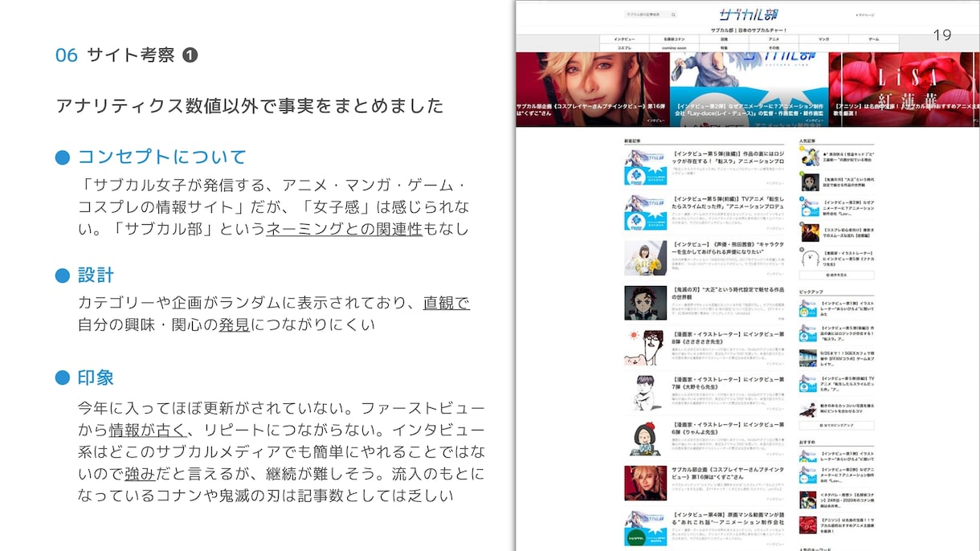Open the マンガ navigation tab
The height and width of the screenshot is (551, 980).
click(823, 39)
